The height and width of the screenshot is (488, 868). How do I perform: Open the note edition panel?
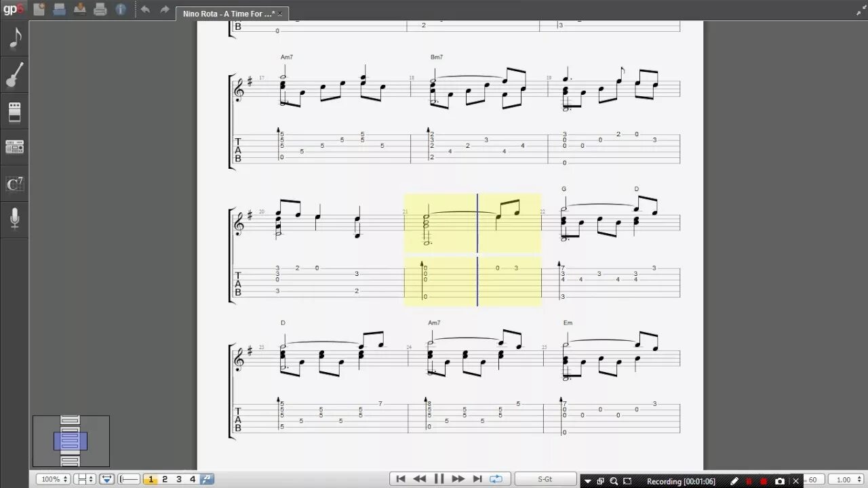[15, 39]
